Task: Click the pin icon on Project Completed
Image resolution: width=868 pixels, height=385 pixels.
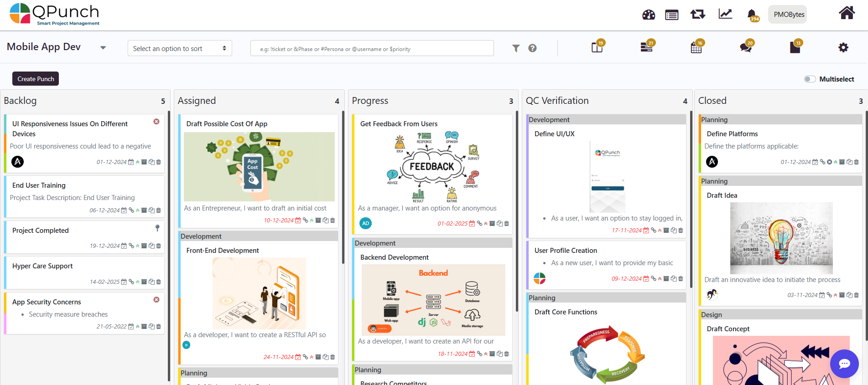Action: click(x=157, y=228)
